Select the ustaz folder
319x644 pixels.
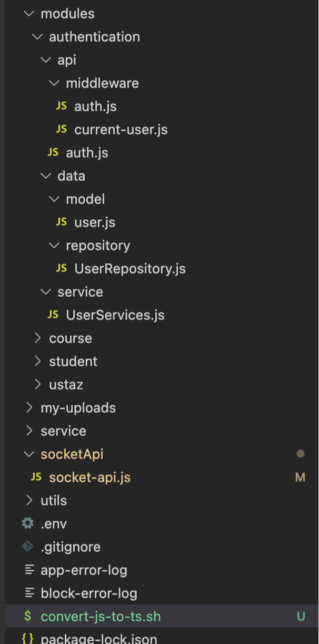66,385
